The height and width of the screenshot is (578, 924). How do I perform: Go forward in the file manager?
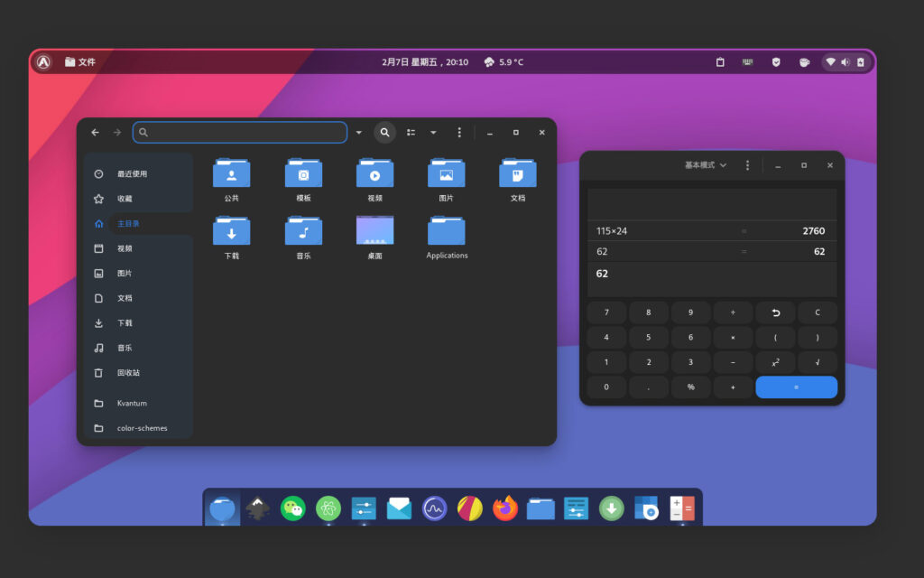pyautogui.click(x=117, y=133)
